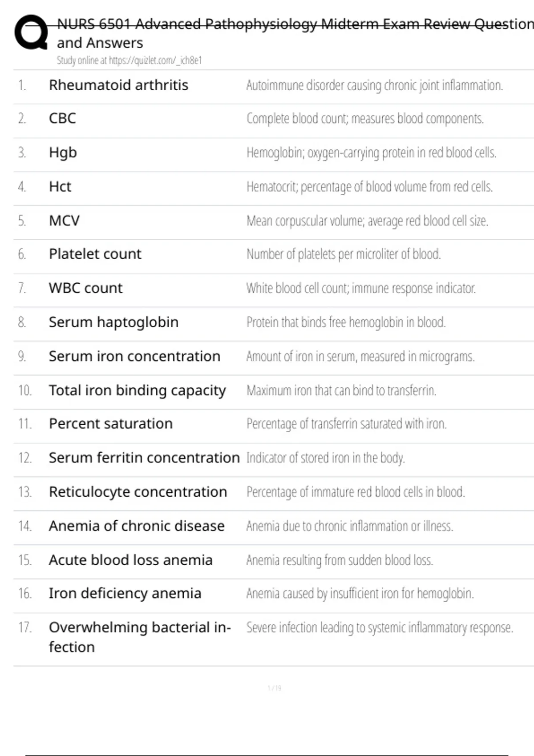Viewport: 534px width, 756px height.
Task: Select the Iron deficiency anemia term
Action: (125, 593)
